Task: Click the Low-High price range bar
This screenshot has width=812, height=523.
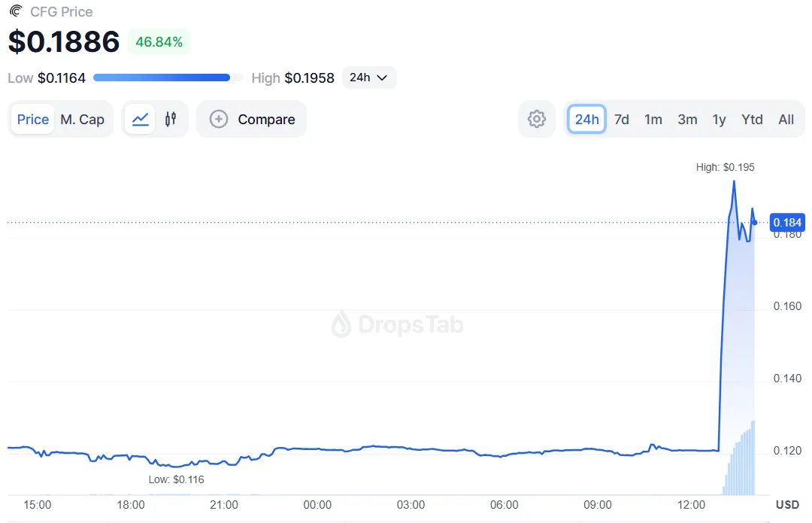Action: pyautogui.click(x=168, y=78)
